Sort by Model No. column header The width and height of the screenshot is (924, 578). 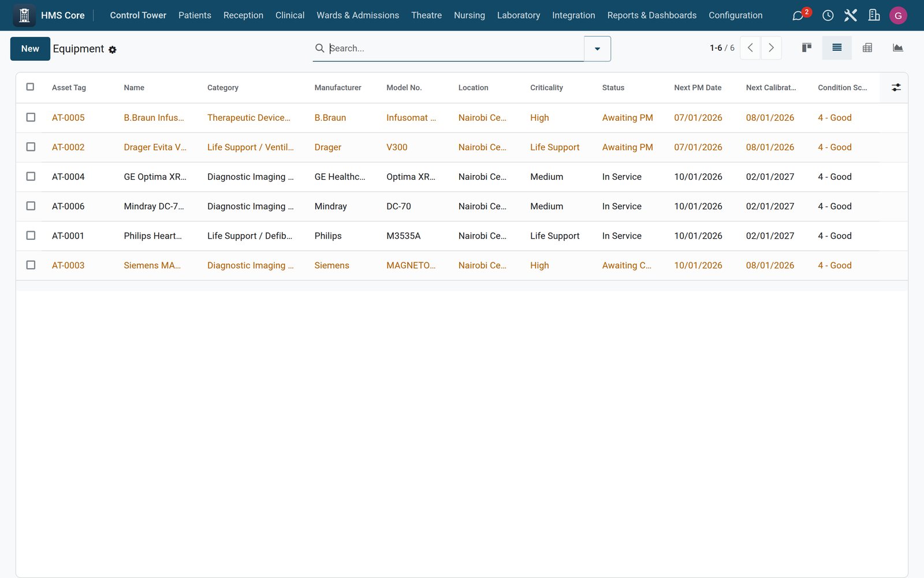point(404,87)
